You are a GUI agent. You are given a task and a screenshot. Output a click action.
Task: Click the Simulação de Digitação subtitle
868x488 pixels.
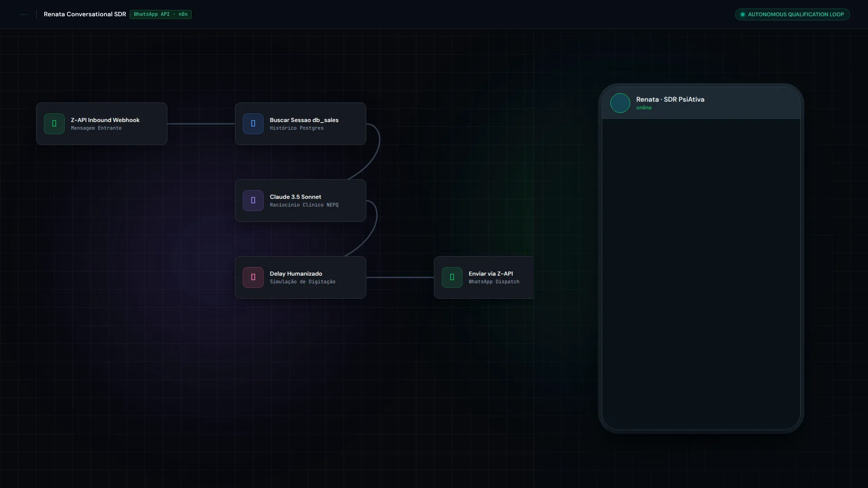302,282
